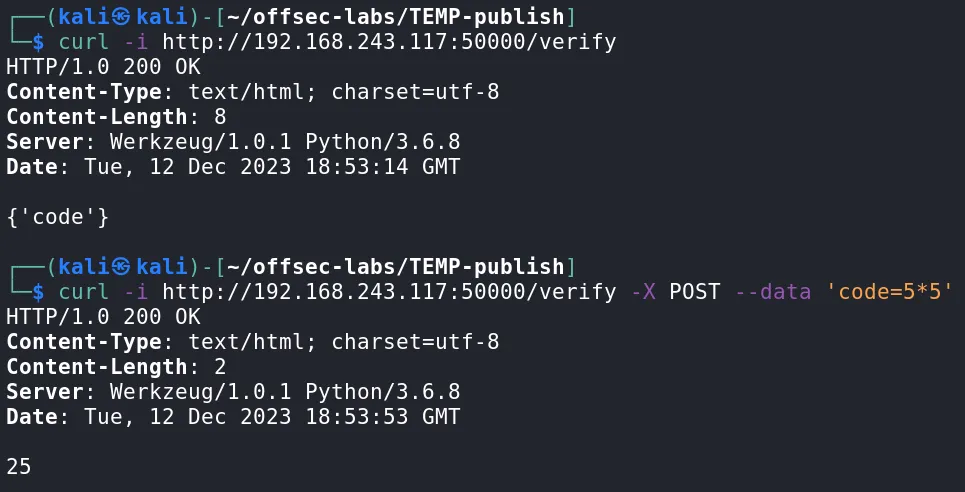Click the date line ending 18:53:53 GMT

(x=233, y=417)
